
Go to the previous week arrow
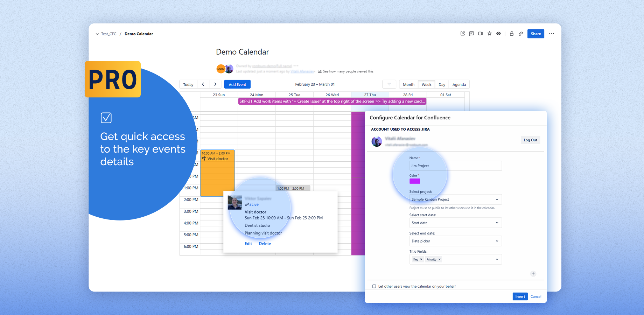(203, 84)
